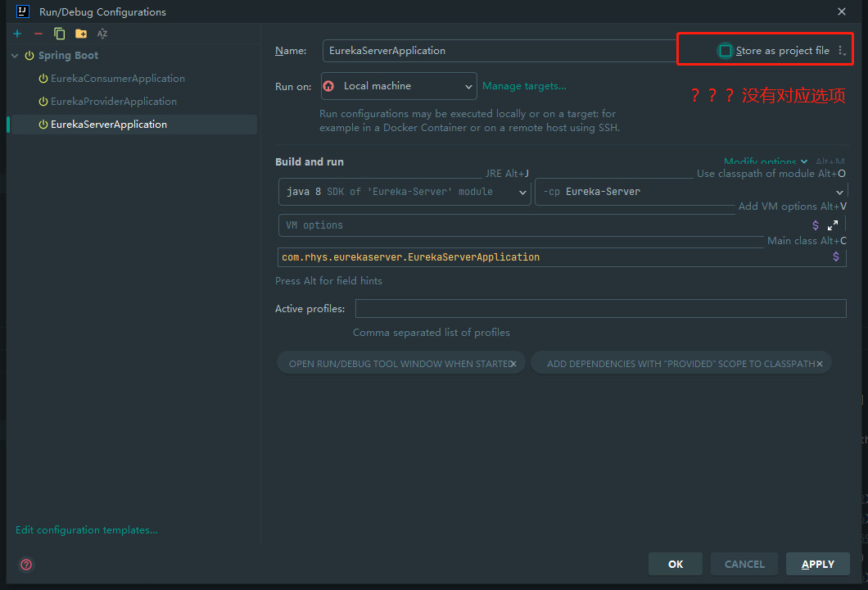The width and height of the screenshot is (868, 590).
Task: Click the Active profiles field
Action: (x=600, y=309)
